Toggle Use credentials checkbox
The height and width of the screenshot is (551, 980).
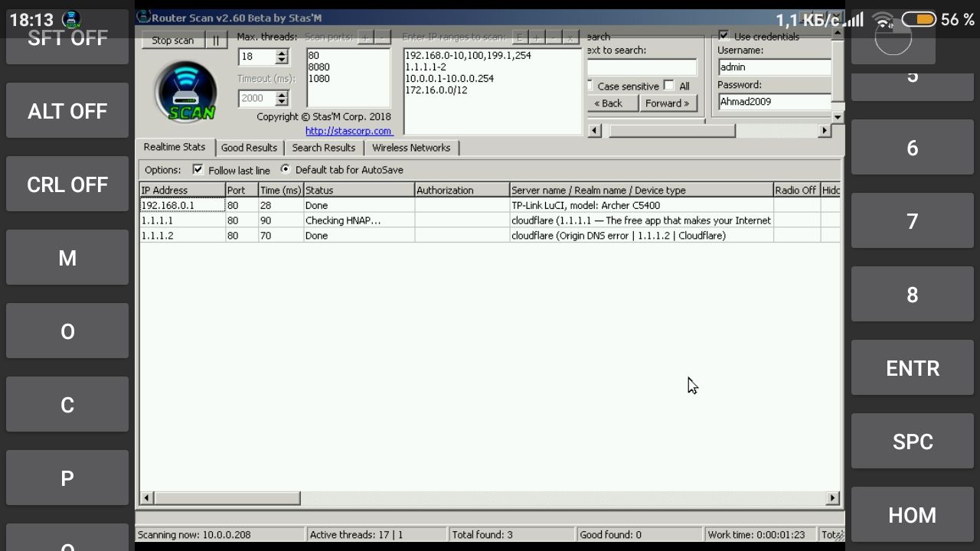coord(724,36)
